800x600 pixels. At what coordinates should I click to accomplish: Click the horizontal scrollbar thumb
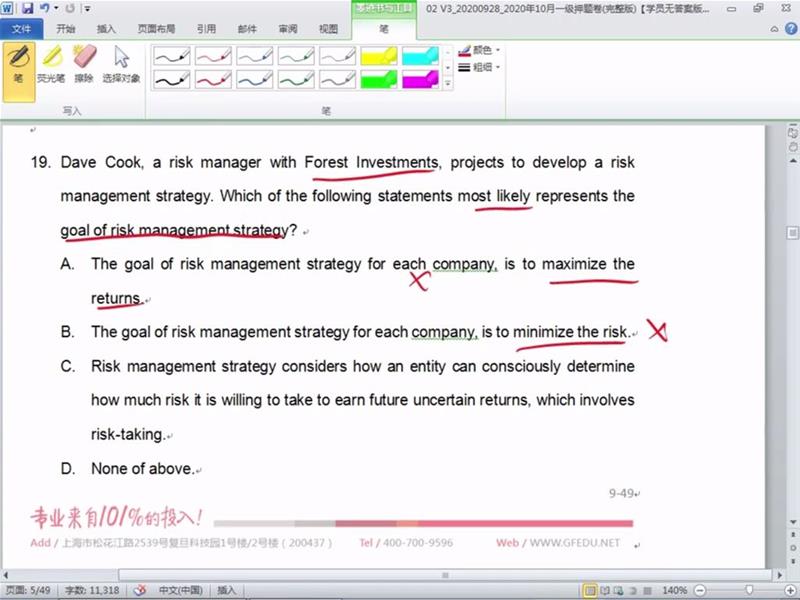(445, 575)
